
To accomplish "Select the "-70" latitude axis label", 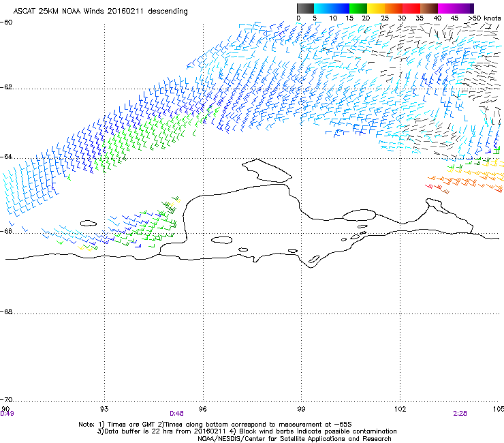I will point(6,400).
